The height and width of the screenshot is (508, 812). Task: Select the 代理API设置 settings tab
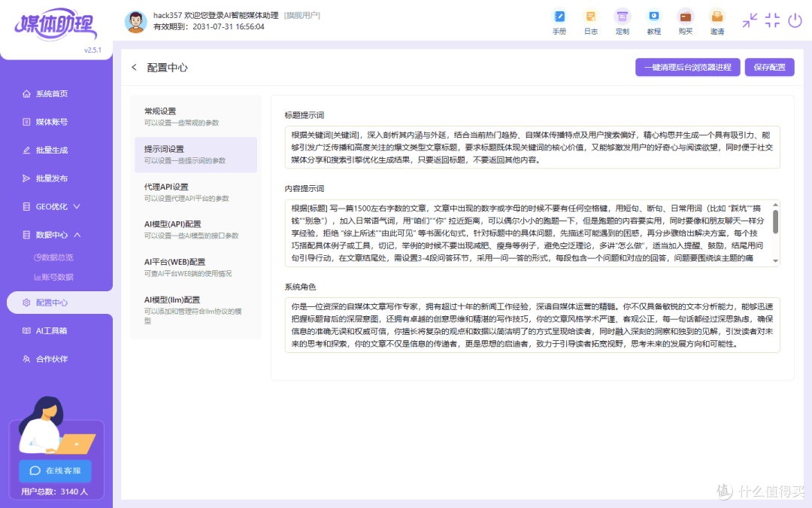pyautogui.click(x=195, y=193)
